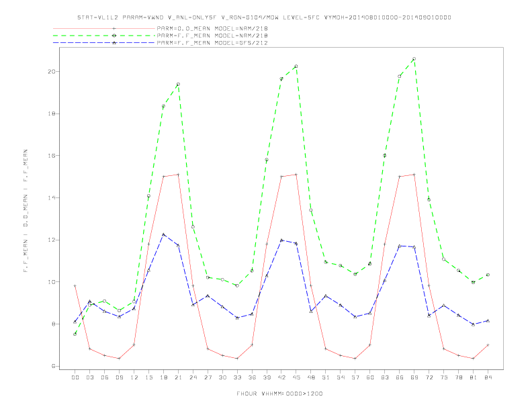Click x-axis tick label 69
Screen dimensions: 532x411
[x=414, y=377]
